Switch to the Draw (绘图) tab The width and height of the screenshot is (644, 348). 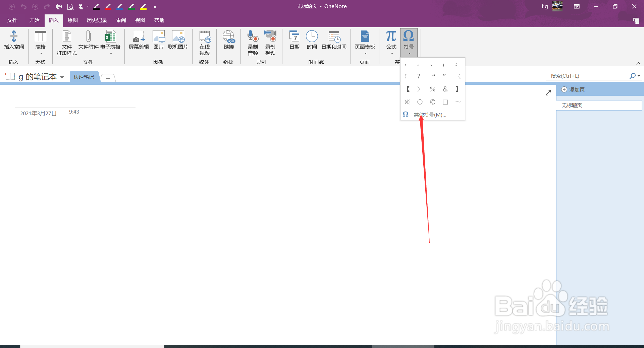[72, 20]
